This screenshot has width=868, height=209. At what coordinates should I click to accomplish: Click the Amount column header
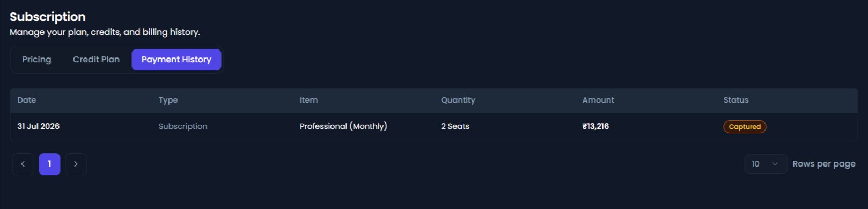[x=598, y=100]
